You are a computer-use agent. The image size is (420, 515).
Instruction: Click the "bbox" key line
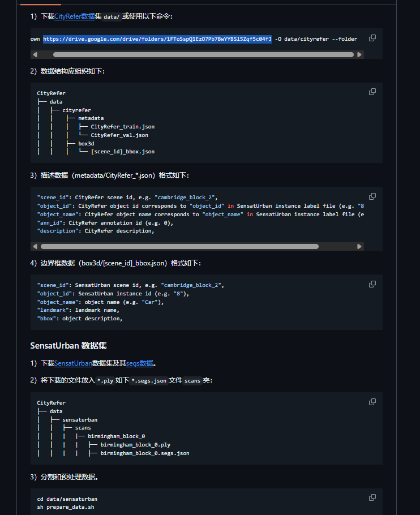[x=79, y=319]
